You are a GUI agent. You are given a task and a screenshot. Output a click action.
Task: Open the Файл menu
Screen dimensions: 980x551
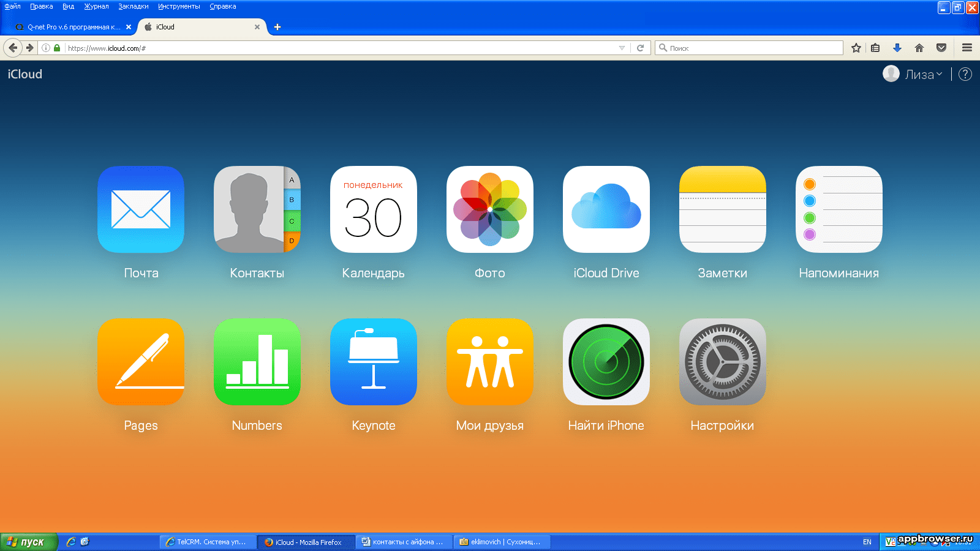tap(13, 6)
